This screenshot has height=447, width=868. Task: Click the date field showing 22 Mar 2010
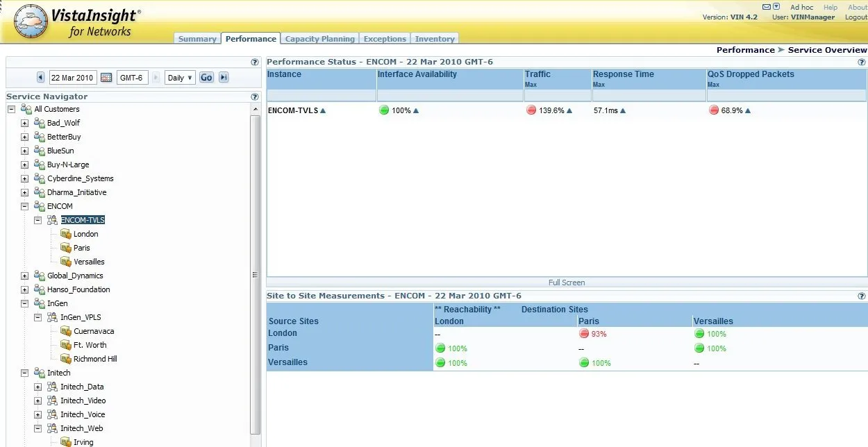72,78
